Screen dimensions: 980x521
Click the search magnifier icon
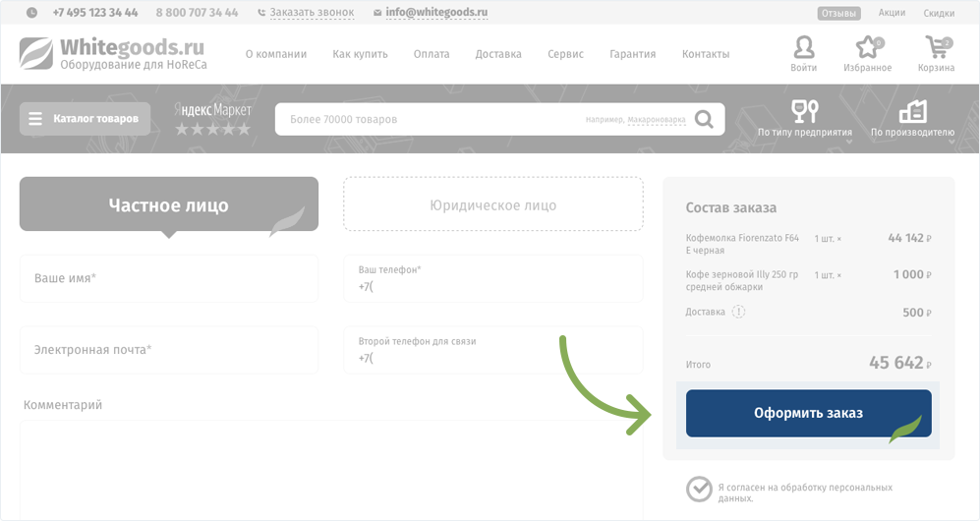[704, 119]
